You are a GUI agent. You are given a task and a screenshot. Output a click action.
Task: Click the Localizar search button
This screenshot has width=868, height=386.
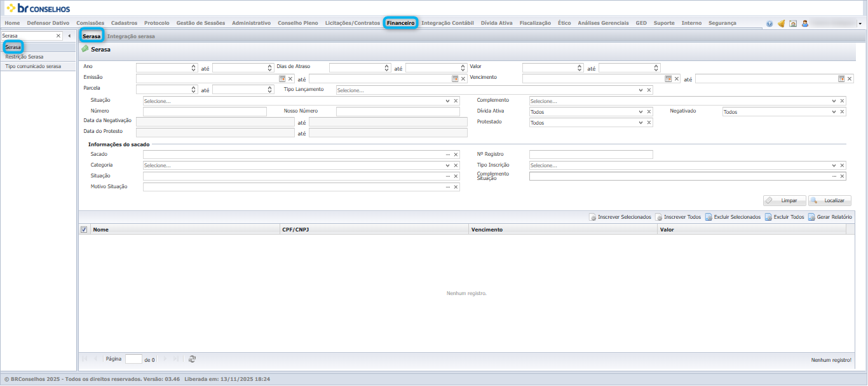830,200
